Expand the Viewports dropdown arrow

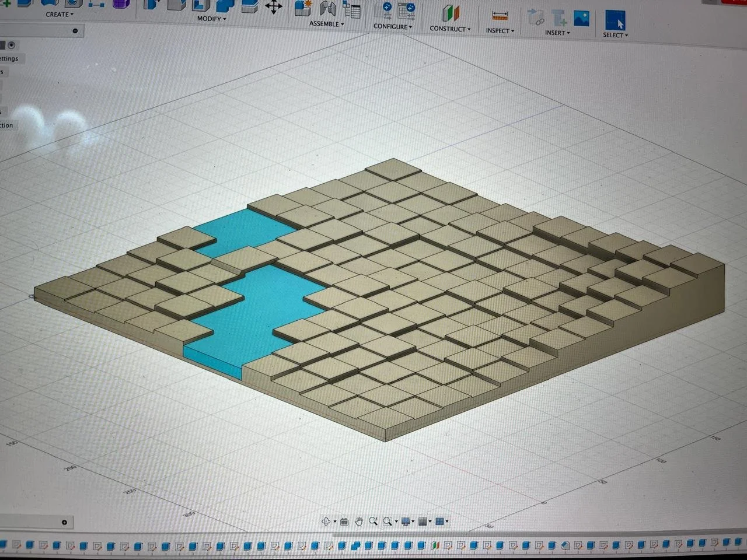447,521
